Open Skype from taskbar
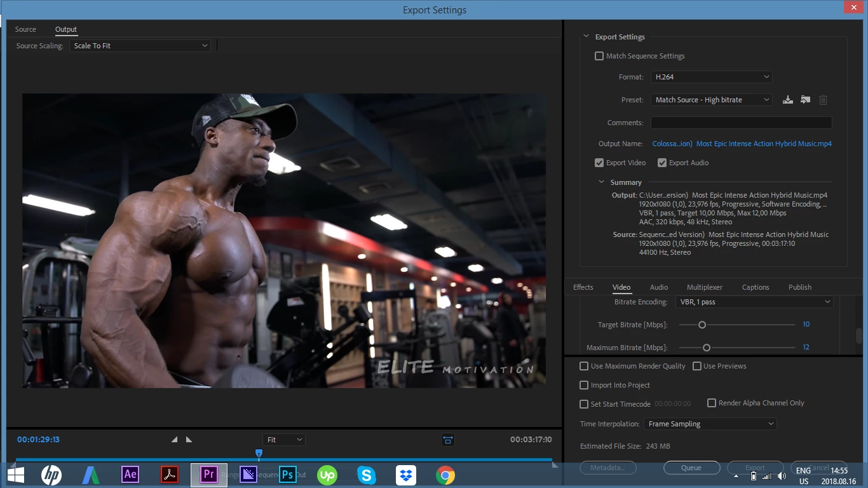868x488 pixels. click(367, 475)
